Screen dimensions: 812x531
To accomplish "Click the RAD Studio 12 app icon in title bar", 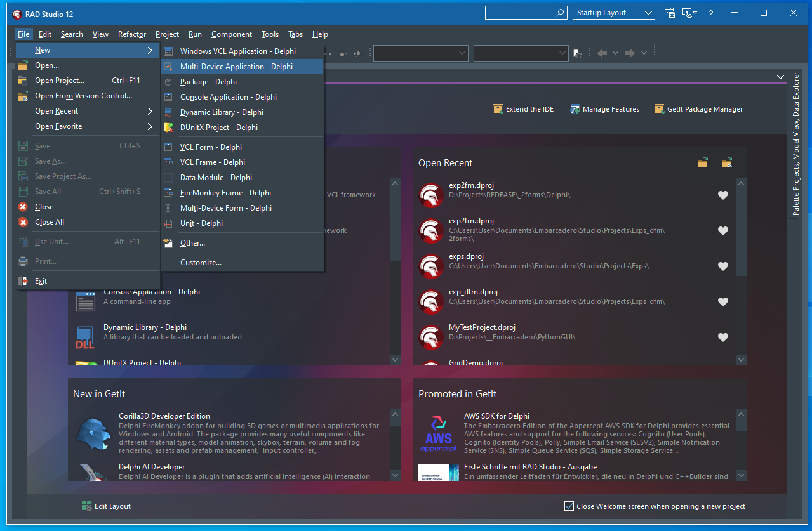I will pos(17,13).
